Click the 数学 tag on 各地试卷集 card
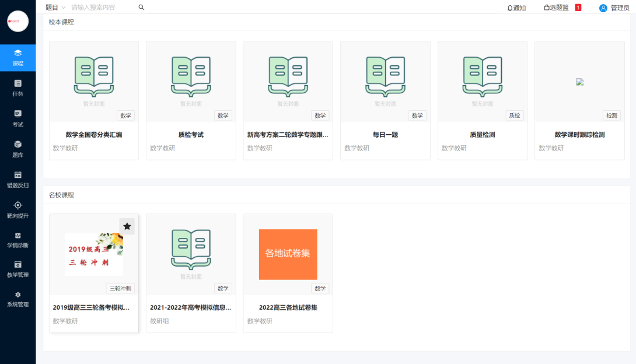This screenshot has height=364, width=636. point(320,288)
